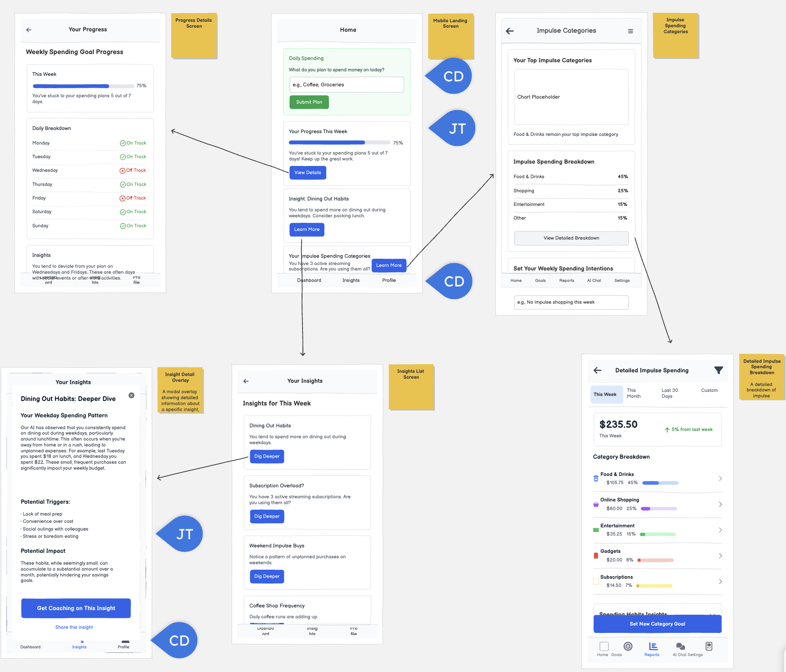Click the Goals target icon in bottom navigation
The image size is (786, 672).
[x=628, y=647]
